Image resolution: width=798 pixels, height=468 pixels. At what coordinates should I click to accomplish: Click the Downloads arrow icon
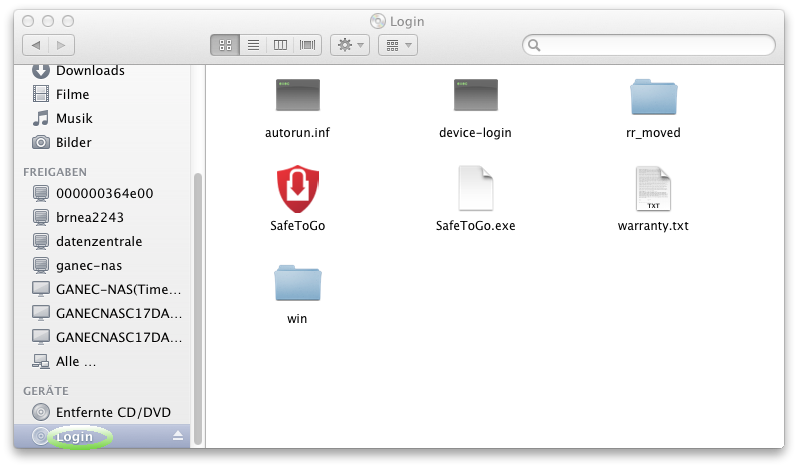pyautogui.click(x=41, y=71)
